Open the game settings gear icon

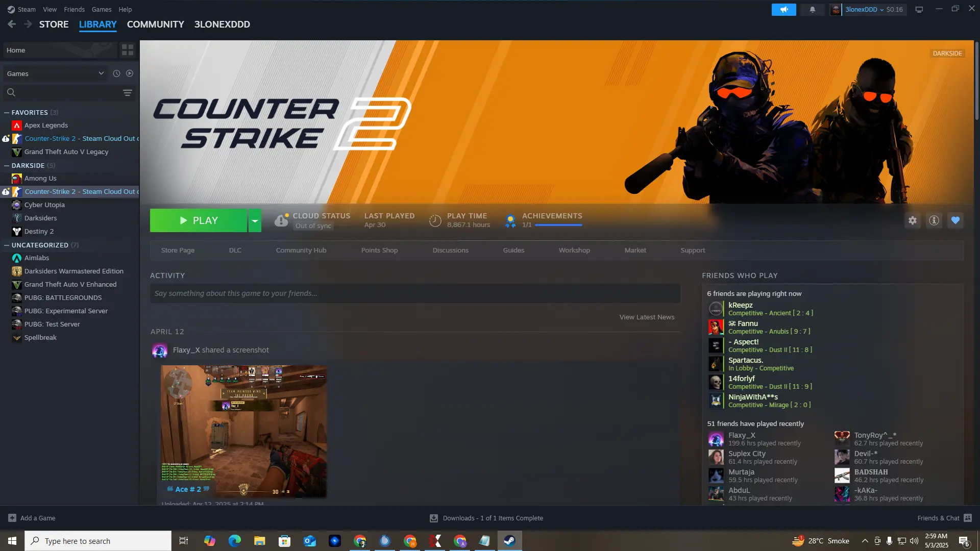click(x=912, y=220)
